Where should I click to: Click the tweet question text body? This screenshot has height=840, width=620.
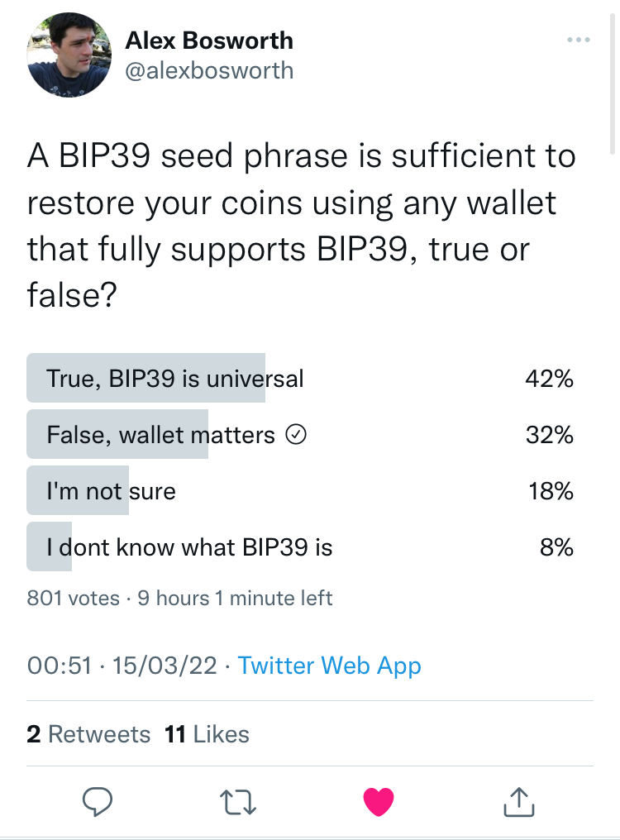point(301,225)
